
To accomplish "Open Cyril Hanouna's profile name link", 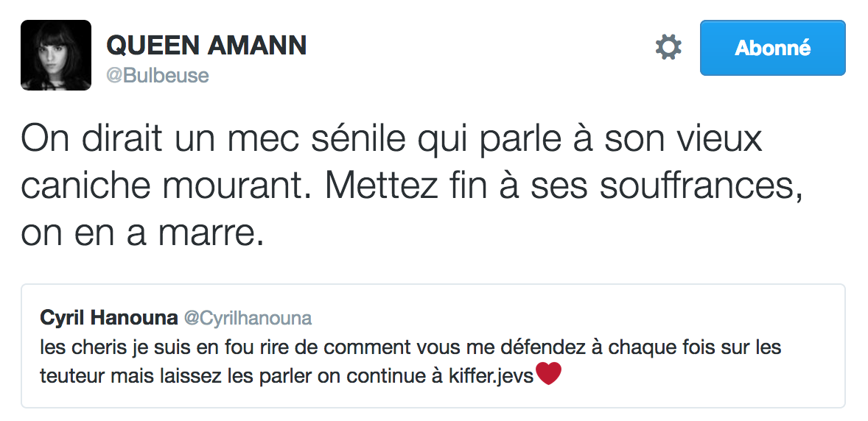I will [x=109, y=318].
